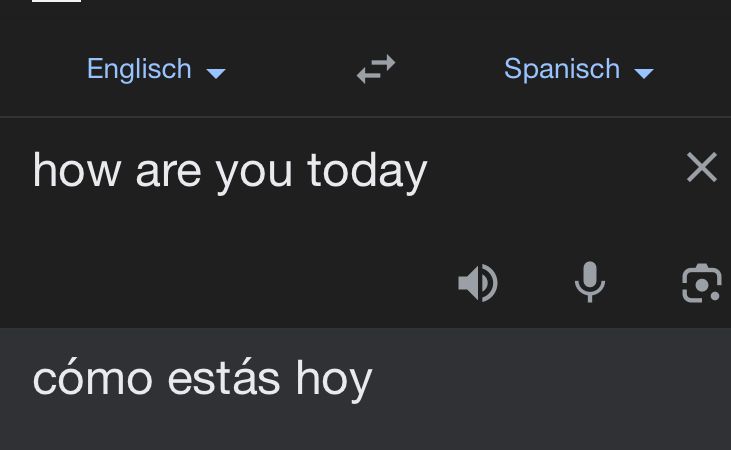Click the word "today" in source text
The image size is (731, 450).
click(x=367, y=170)
